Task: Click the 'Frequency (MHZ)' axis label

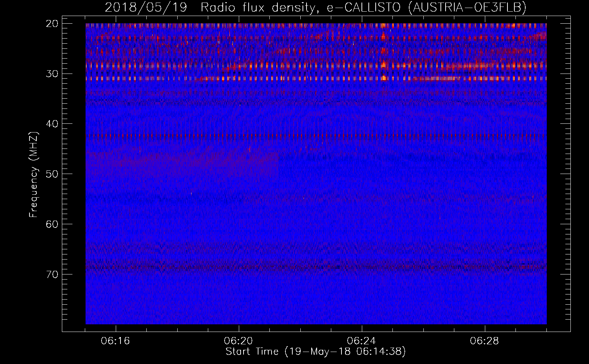Action: click(33, 174)
